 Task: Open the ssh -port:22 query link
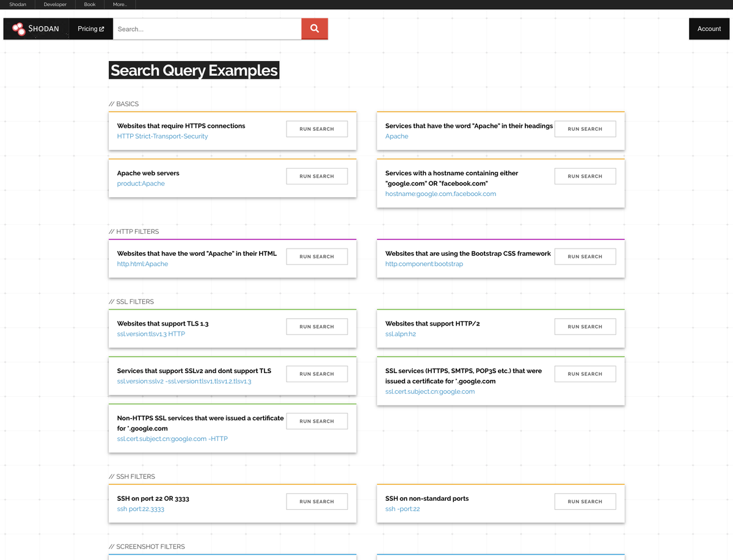click(x=403, y=509)
